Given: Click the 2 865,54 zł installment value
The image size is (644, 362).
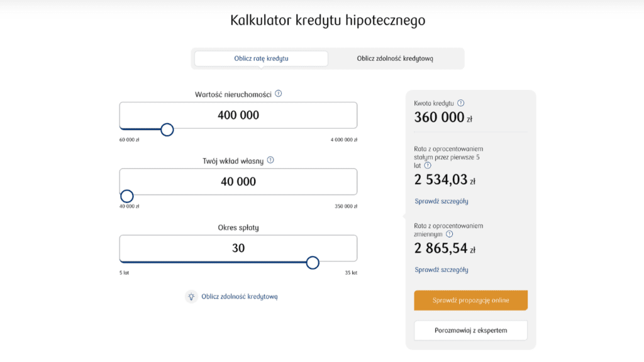Looking at the screenshot, I should (445, 248).
